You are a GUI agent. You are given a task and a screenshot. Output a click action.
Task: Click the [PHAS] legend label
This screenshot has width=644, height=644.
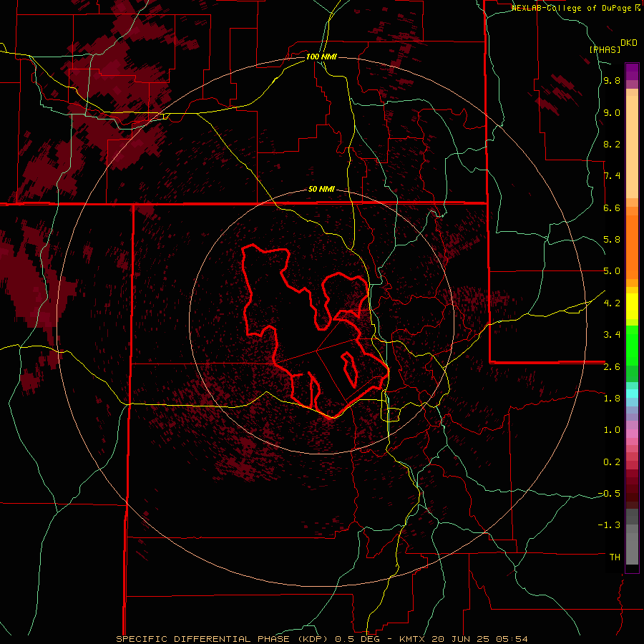(605, 49)
